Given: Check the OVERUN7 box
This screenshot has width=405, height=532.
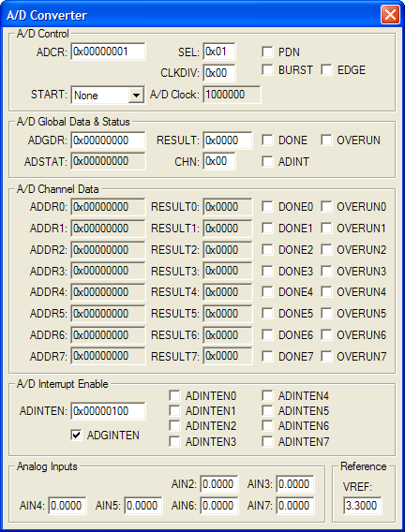Looking at the screenshot, I should pyautogui.click(x=326, y=356).
